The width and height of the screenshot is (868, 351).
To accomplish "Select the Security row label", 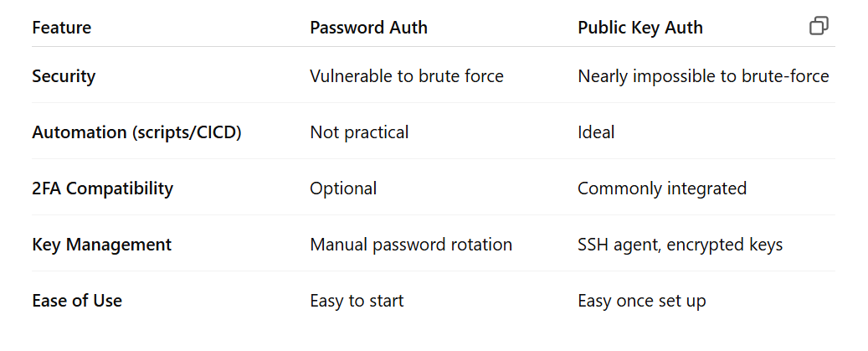I will 64,76.
